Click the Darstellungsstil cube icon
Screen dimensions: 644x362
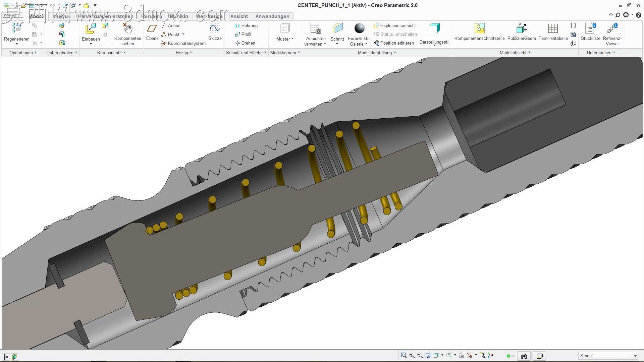click(x=434, y=28)
